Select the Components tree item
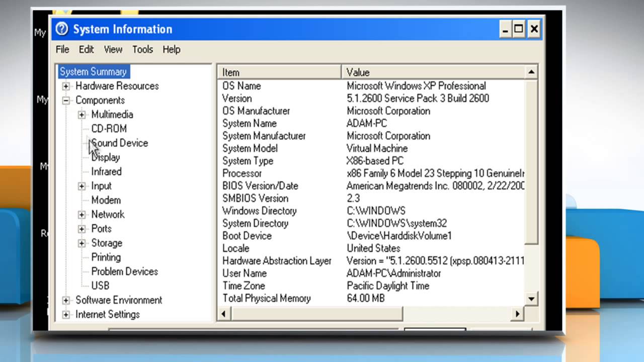The width and height of the screenshot is (644, 362). pos(100,100)
